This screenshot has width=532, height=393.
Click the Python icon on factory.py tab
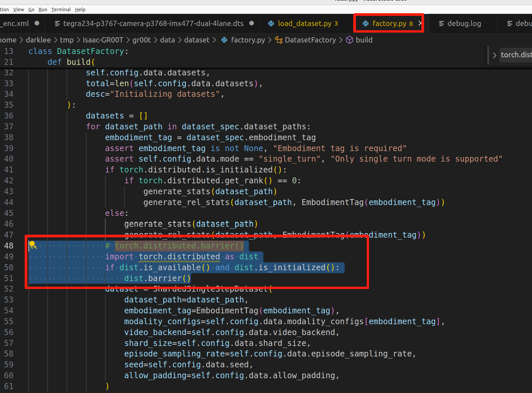pos(365,23)
